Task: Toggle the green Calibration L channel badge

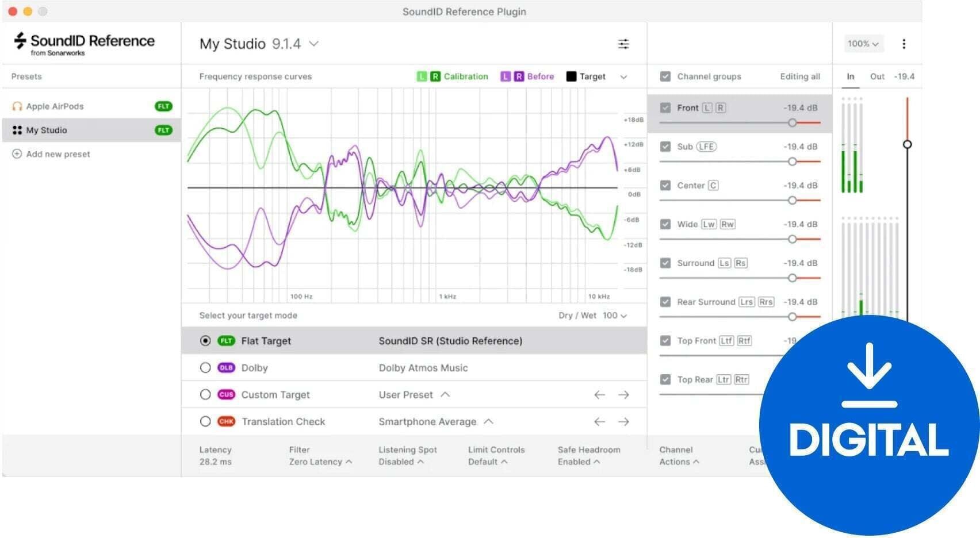Action: tap(422, 76)
